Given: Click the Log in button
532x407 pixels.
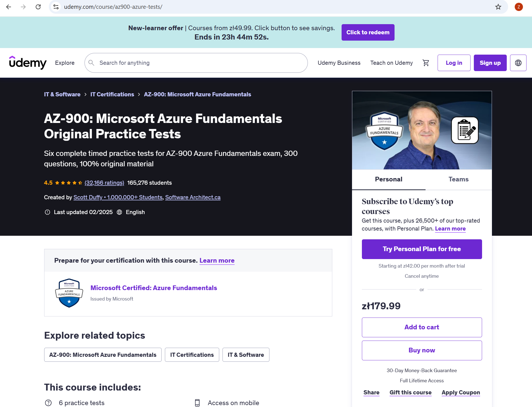Looking at the screenshot, I should point(454,63).
